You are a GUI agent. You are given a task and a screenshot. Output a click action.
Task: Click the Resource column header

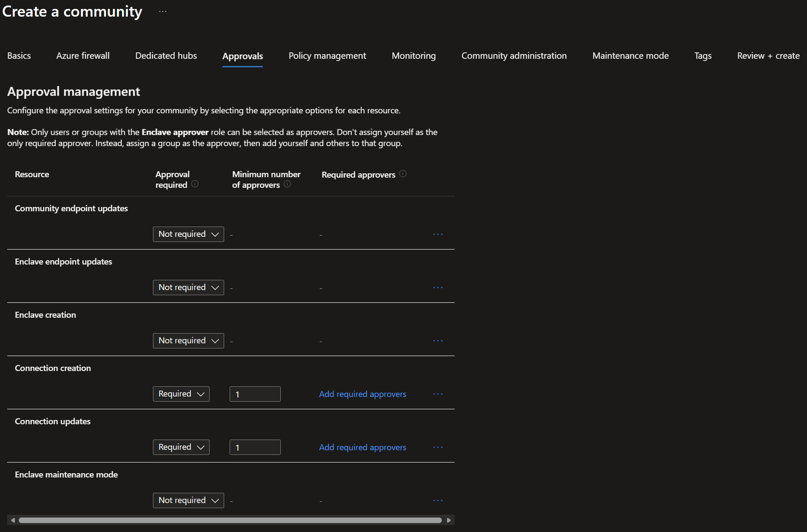point(32,174)
